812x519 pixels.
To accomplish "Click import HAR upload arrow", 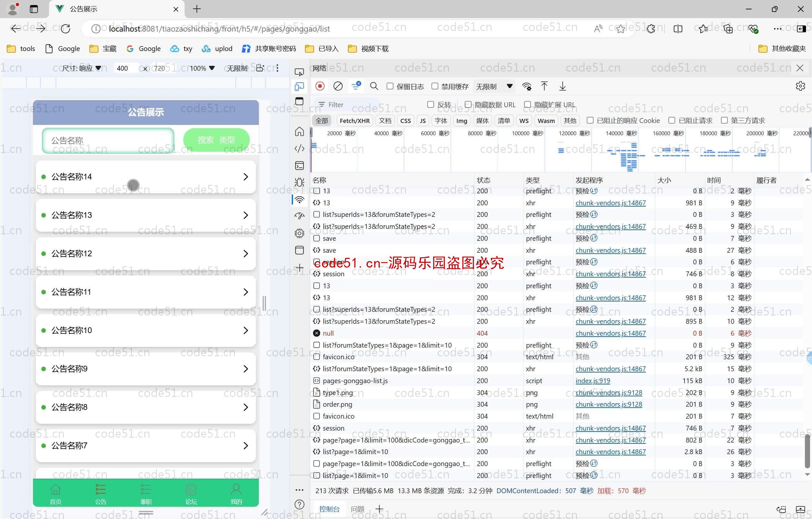I will 544,86.
